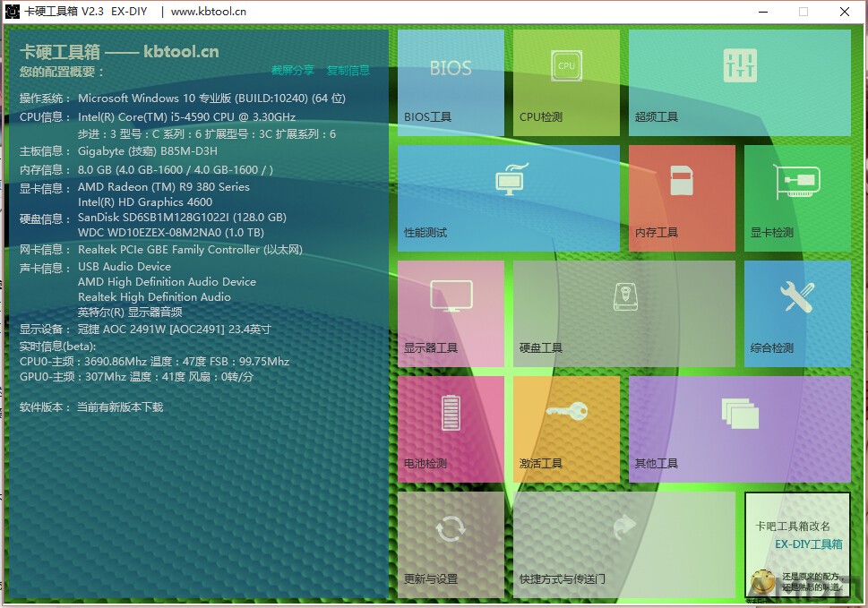Open the EX-DIY工具箱 link in the rename notice
Screen dimensions: 868x608
click(x=808, y=544)
